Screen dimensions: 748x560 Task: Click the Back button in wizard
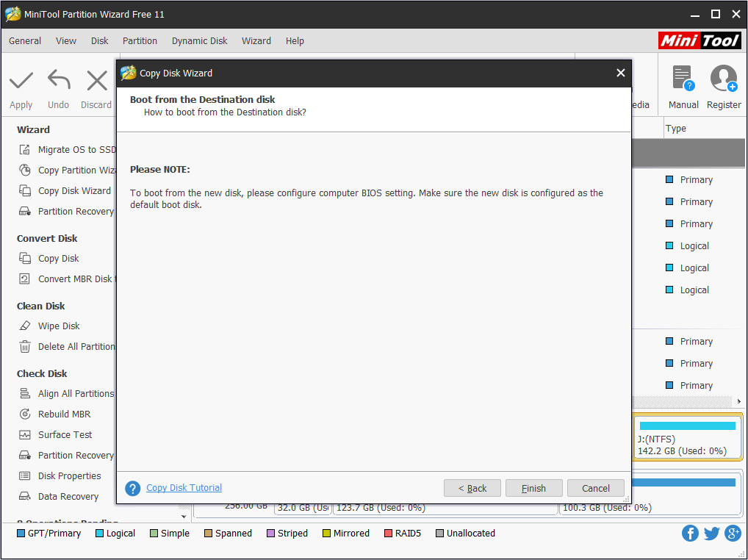472,488
